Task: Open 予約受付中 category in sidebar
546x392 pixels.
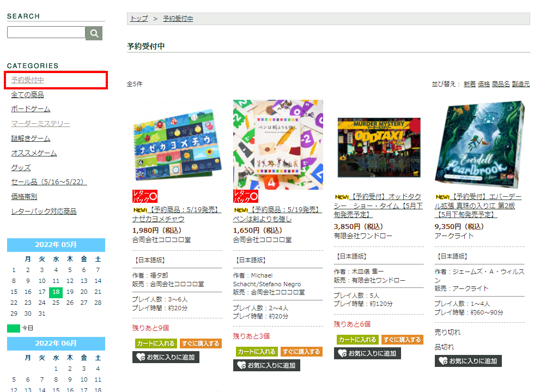Action: 27,80
